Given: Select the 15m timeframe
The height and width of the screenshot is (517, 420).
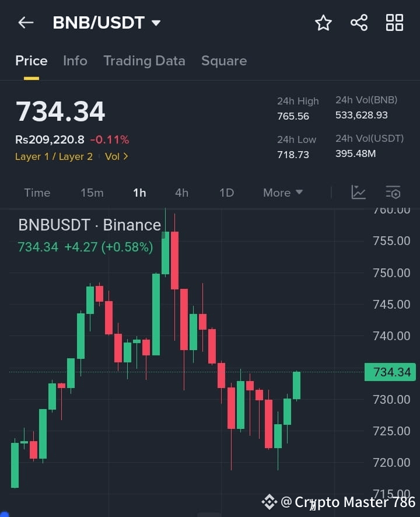Looking at the screenshot, I should point(92,193).
